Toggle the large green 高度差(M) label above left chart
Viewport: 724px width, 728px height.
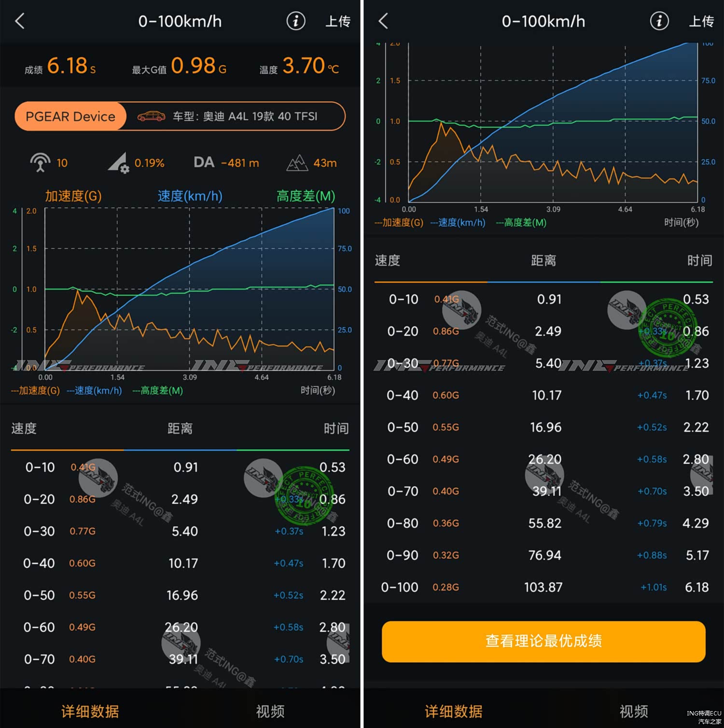pos(306,196)
